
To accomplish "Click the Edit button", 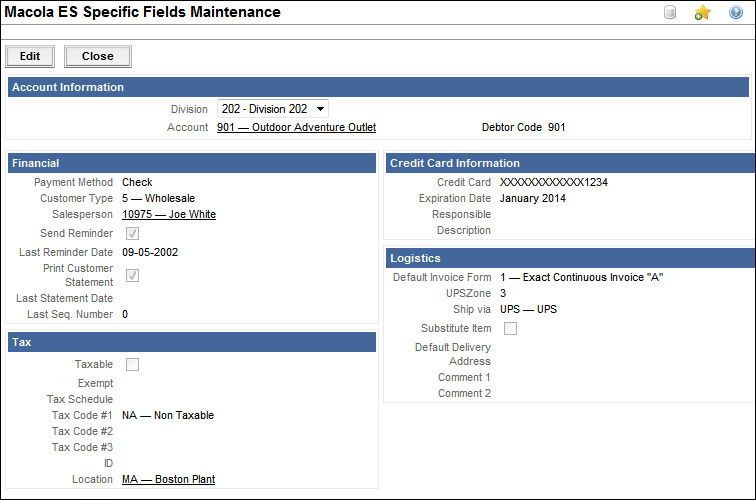I will [30, 56].
